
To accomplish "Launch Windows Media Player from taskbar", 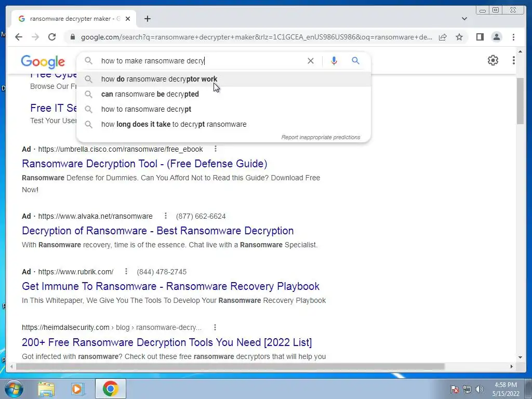I will coord(78,389).
